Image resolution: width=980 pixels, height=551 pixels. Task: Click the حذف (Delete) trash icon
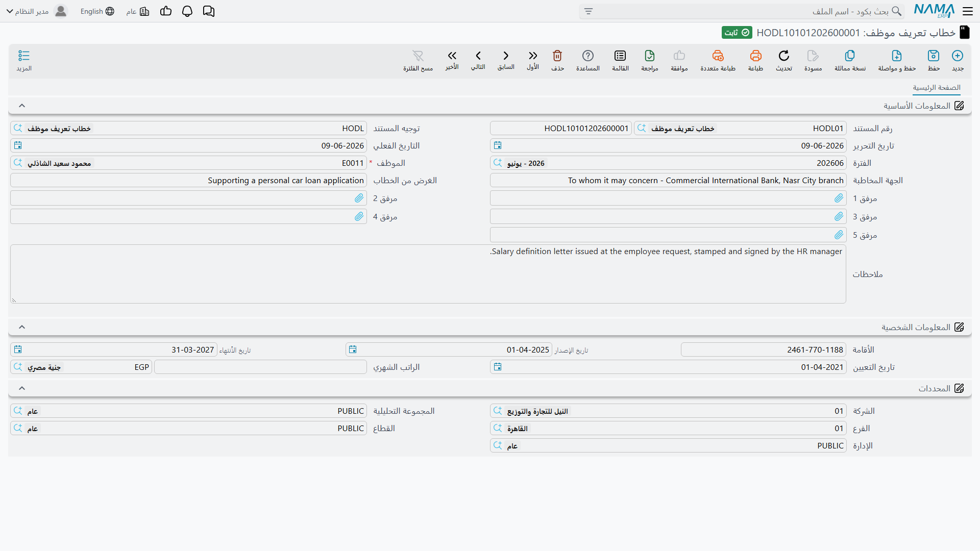coord(557,56)
